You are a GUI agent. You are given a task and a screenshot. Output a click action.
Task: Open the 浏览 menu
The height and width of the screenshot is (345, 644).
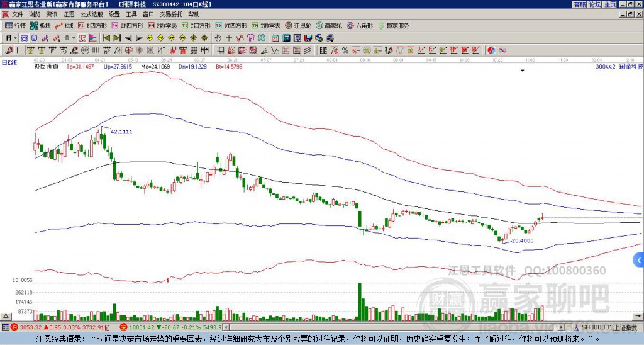point(35,14)
